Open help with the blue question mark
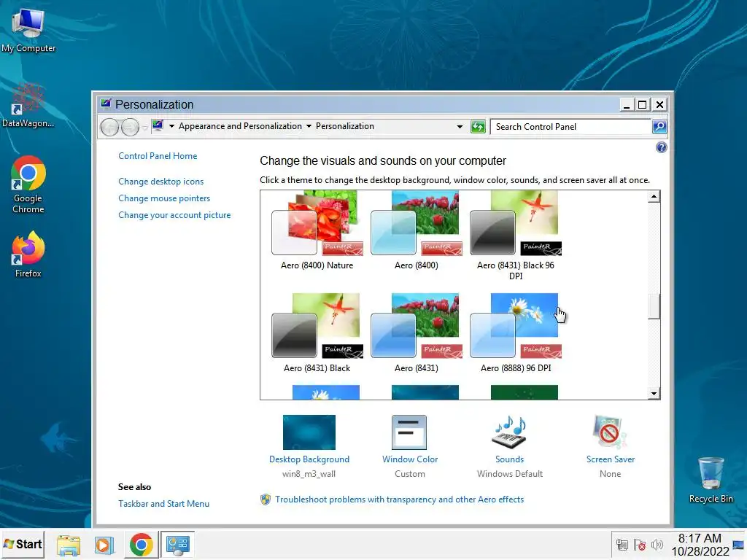 (661, 147)
